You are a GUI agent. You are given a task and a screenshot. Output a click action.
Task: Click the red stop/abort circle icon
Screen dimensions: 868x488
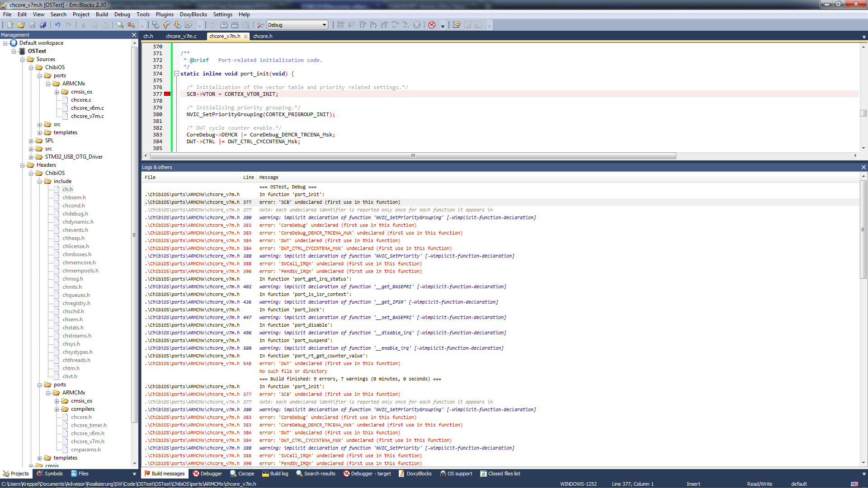tap(432, 25)
